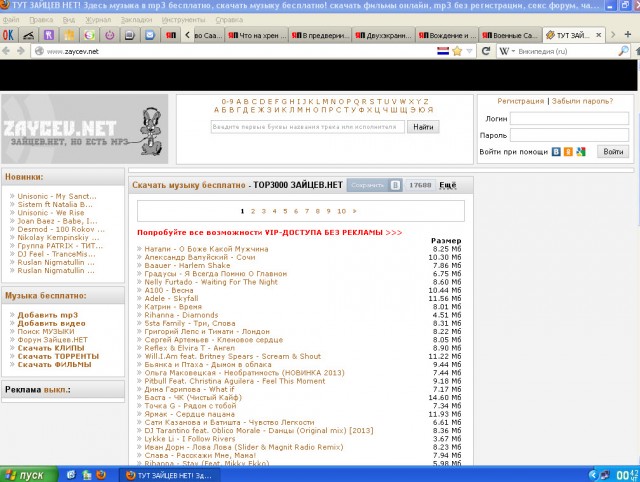Screen dimensions: 640x482
Task: Open the purple fork-and-knife pinned tab
Action: coord(49,36)
